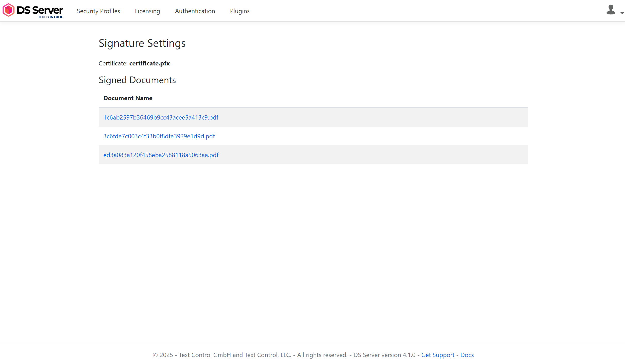Open document ed3a083a120f458eba2588118a5063aa.pdf
This screenshot has height=364, width=625.
161,155
